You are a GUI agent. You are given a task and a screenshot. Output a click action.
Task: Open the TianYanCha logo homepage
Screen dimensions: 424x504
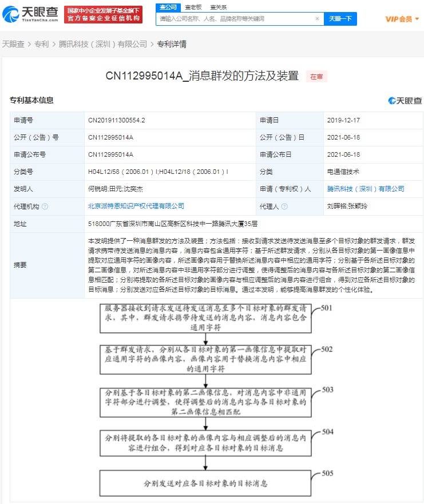point(30,14)
